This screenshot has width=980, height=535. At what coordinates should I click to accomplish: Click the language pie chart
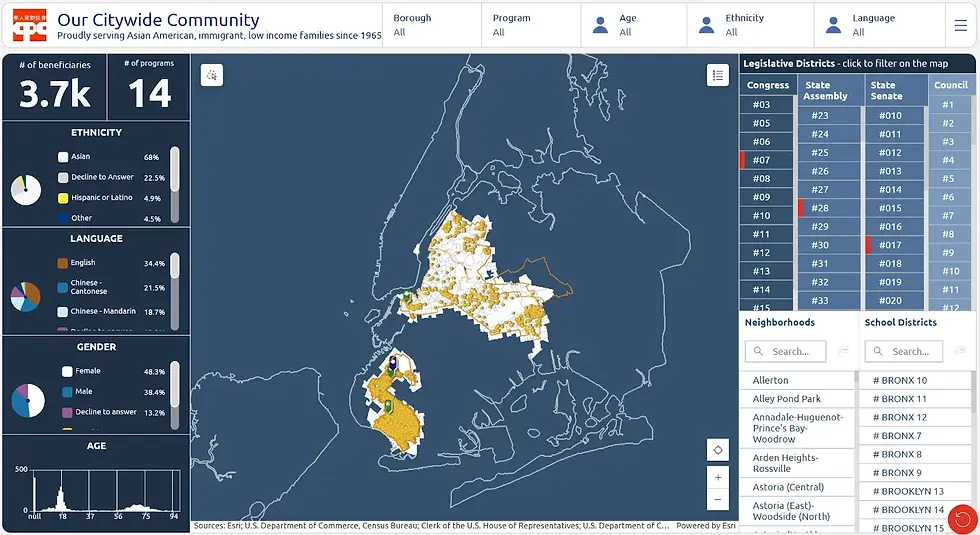click(26, 296)
